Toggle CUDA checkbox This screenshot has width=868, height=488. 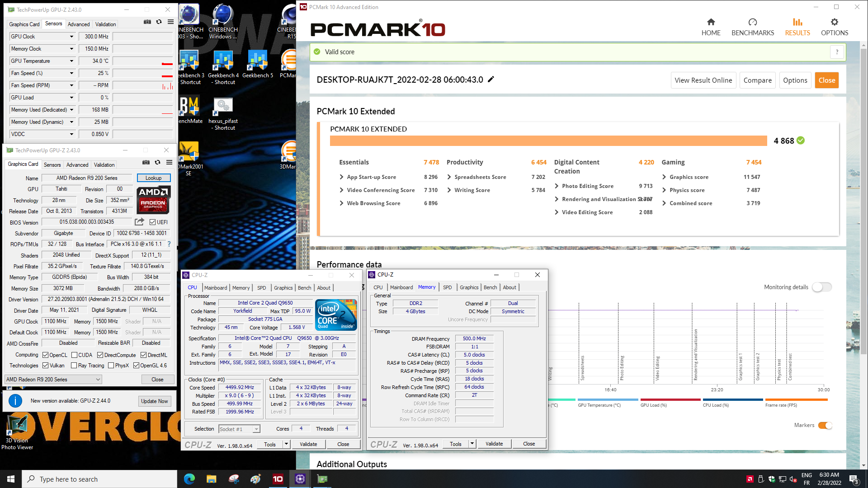(x=74, y=355)
